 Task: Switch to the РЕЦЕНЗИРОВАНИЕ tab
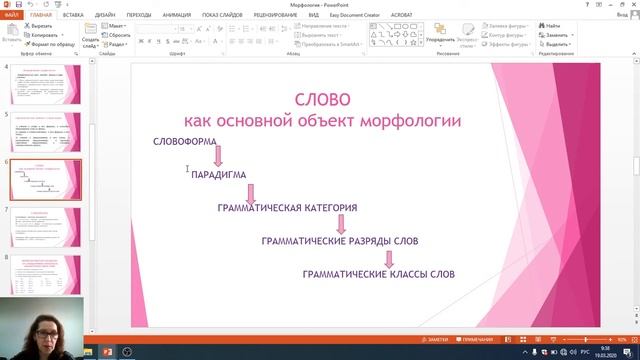click(275, 15)
